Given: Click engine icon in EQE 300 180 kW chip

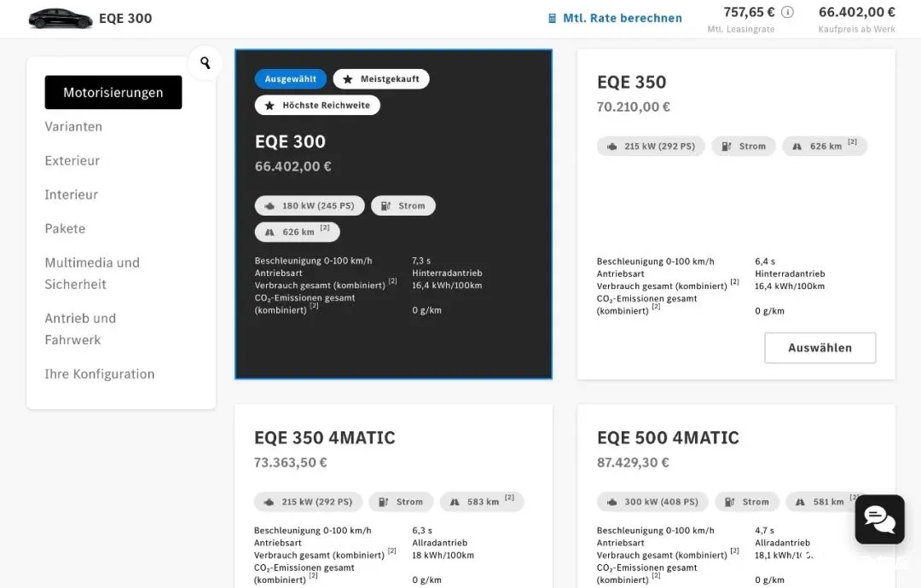Looking at the screenshot, I should (269, 206).
